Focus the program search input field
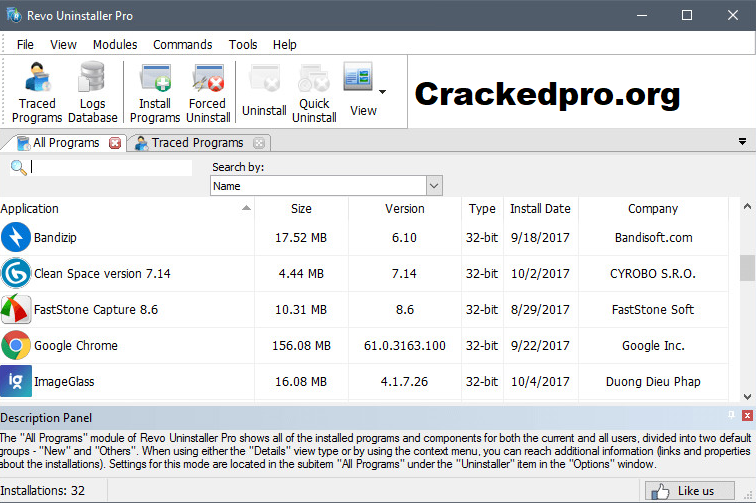This screenshot has width=756, height=503. [x=111, y=167]
